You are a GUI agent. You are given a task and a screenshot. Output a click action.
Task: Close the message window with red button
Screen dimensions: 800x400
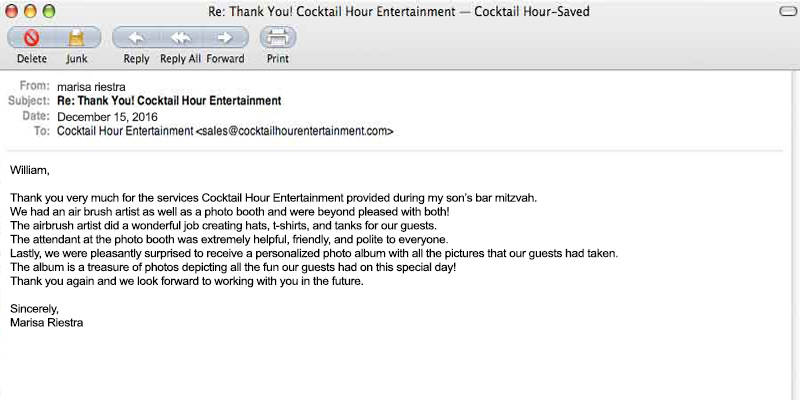tap(13, 11)
